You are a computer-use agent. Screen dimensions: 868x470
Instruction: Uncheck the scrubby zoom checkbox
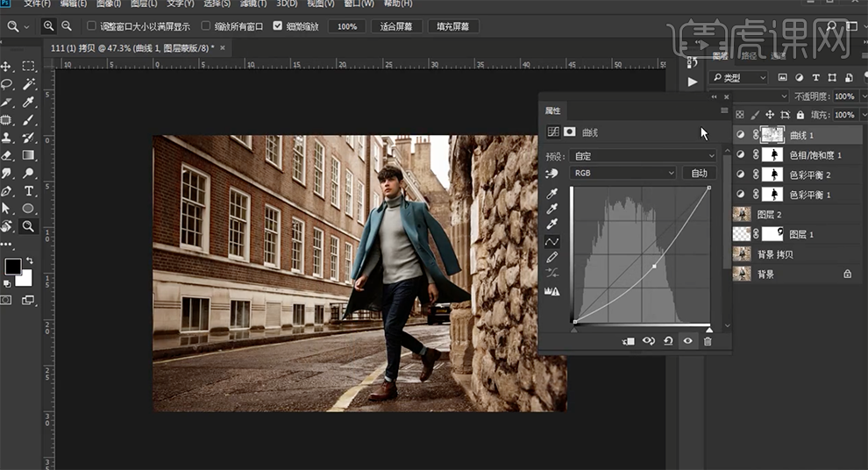pyautogui.click(x=278, y=26)
